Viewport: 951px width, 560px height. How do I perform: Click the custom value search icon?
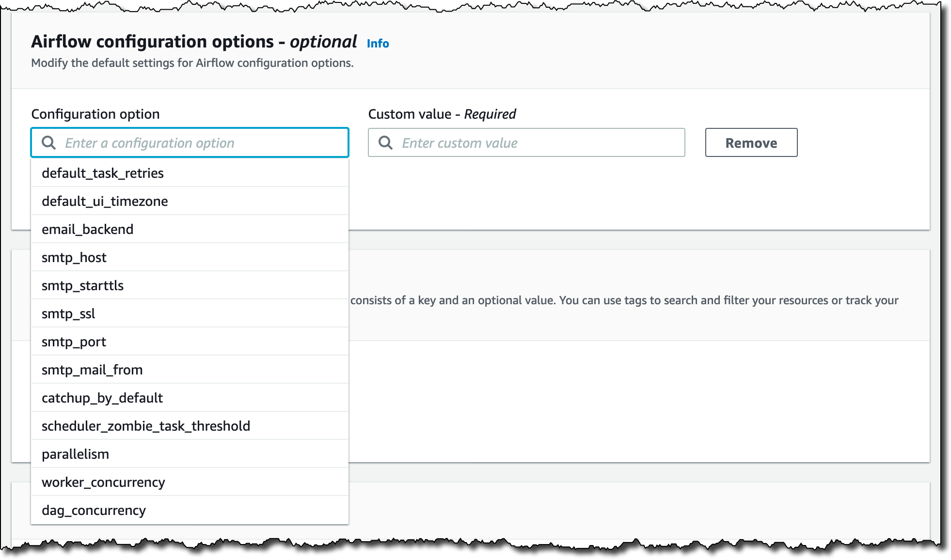[385, 143]
